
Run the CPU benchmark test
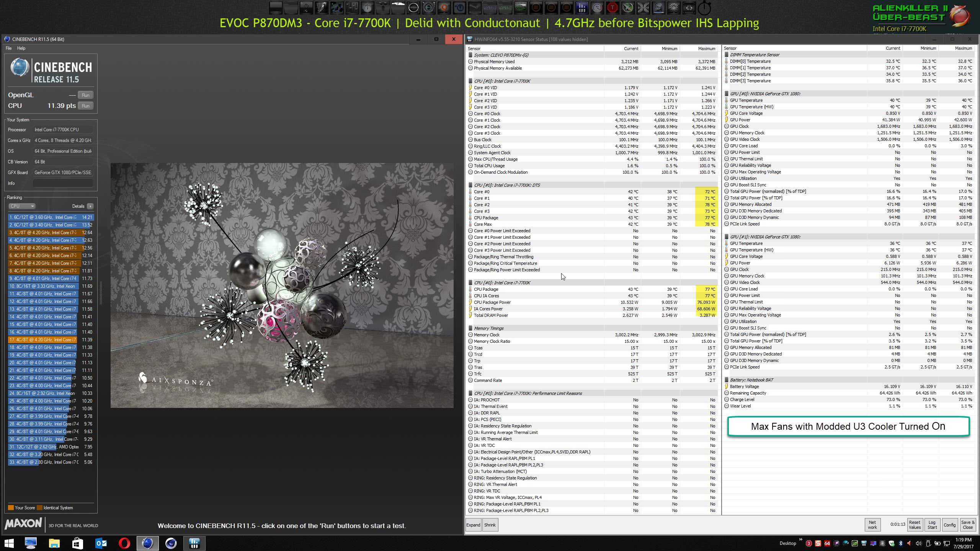(85, 106)
